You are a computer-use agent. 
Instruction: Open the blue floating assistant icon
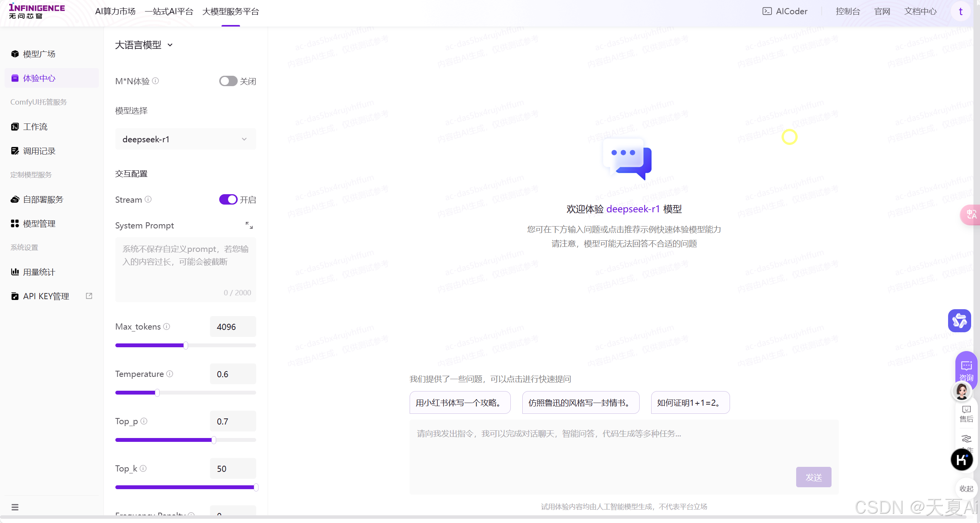[959, 321]
